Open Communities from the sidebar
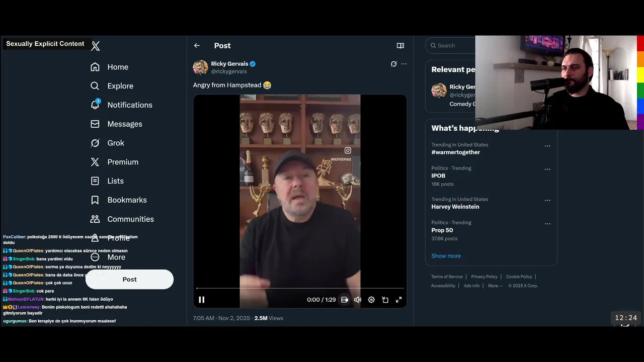 click(x=130, y=219)
